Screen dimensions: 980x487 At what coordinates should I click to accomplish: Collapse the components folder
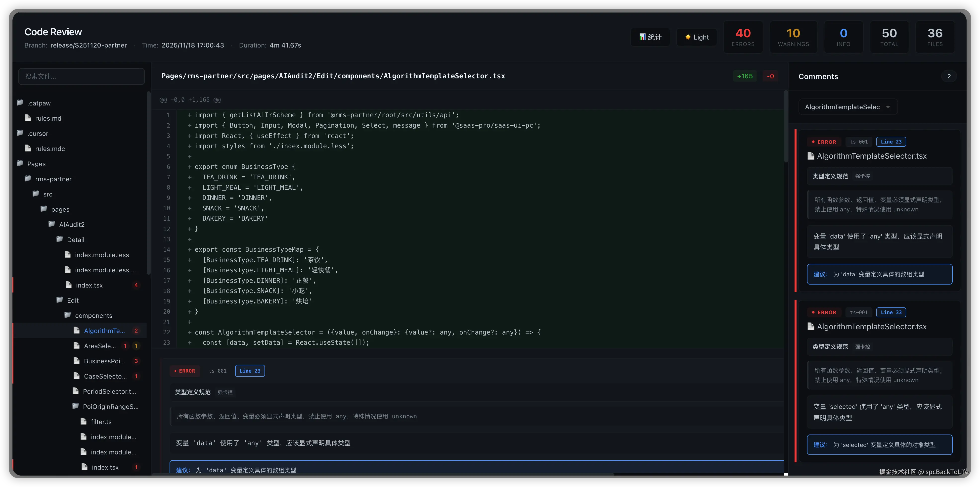(93, 315)
